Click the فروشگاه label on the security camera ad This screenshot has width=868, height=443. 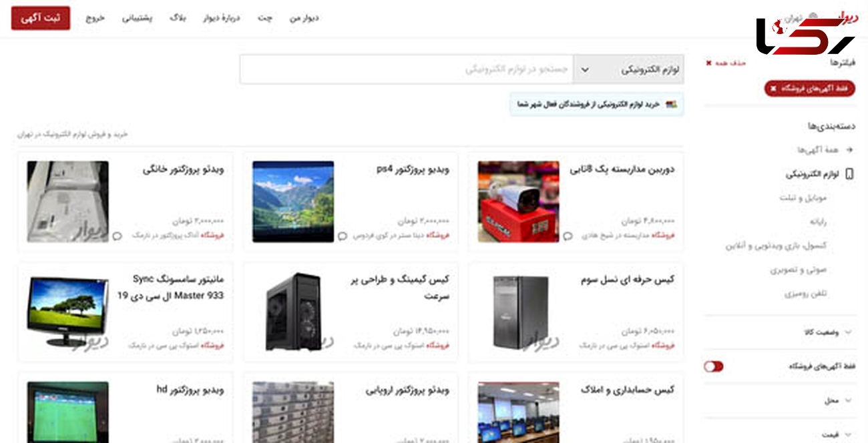662,236
